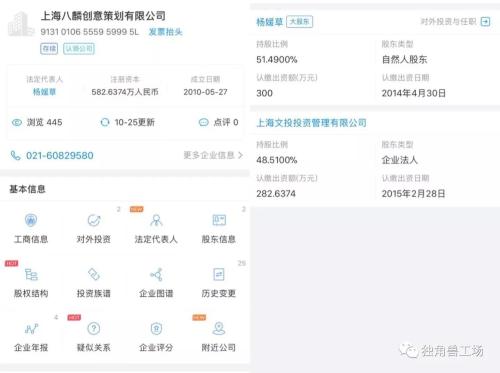500x373 pixels.
Task: Tap the 存续 status tag
Action: pos(49,49)
